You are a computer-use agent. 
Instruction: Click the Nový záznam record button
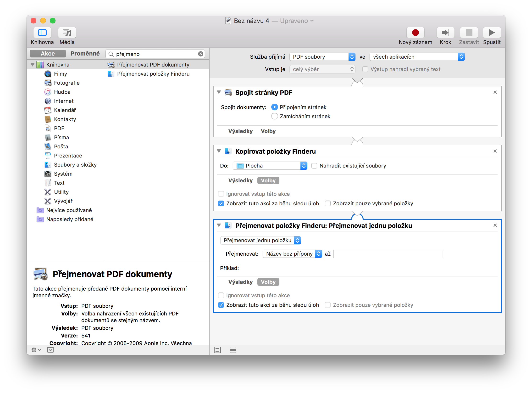[415, 33]
